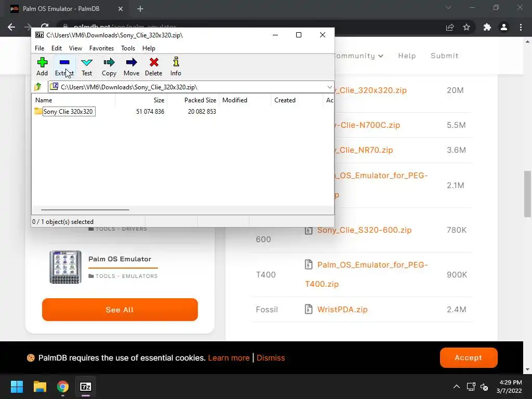
Task: Click the 7-Zip window title bar icon
Action: [x=39, y=35]
